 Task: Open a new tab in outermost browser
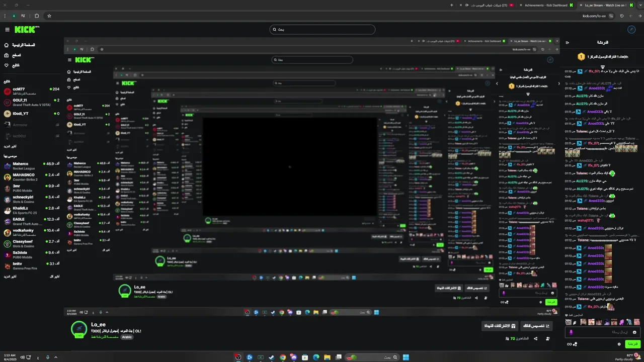pyautogui.click(x=452, y=5)
